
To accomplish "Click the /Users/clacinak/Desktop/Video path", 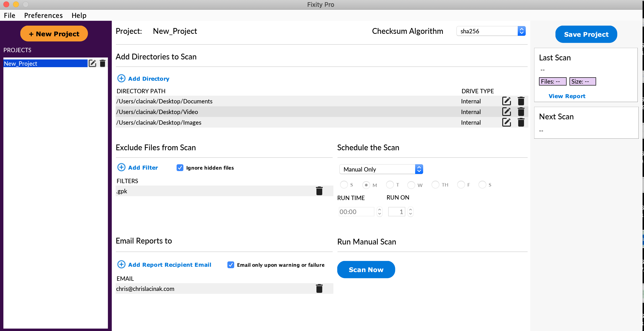I will [157, 112].
